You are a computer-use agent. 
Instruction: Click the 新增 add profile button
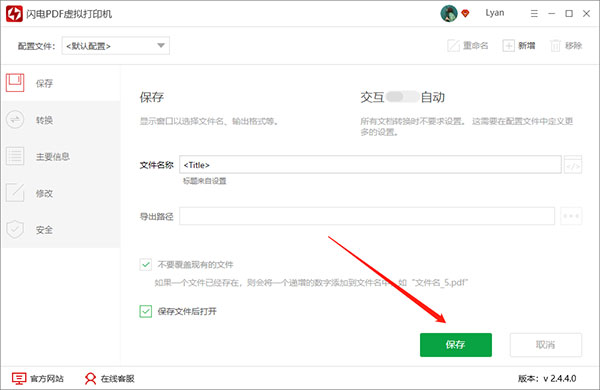[x=519, y=46]
